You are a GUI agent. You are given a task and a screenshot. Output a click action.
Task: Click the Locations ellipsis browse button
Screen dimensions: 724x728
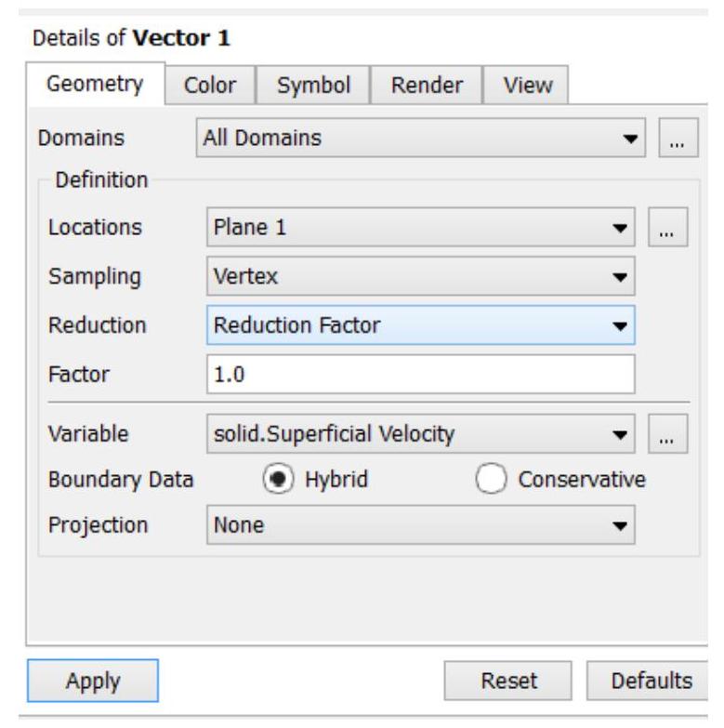pos(668,227)
